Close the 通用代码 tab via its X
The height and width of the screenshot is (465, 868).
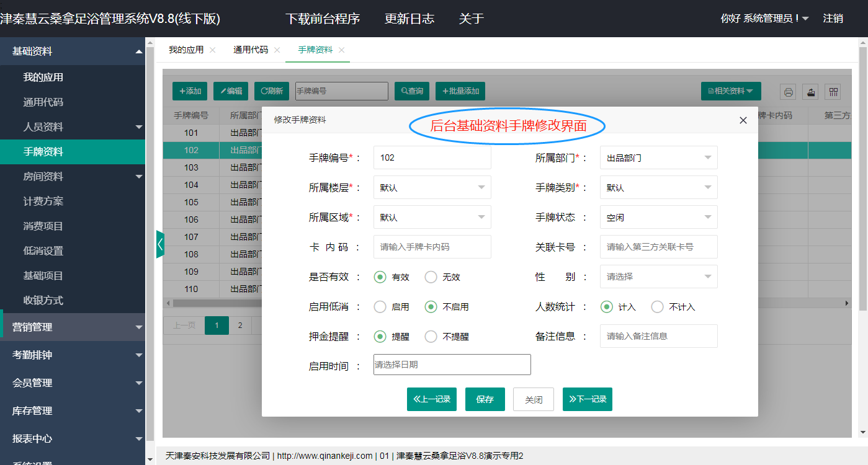[x=277, y=50]
